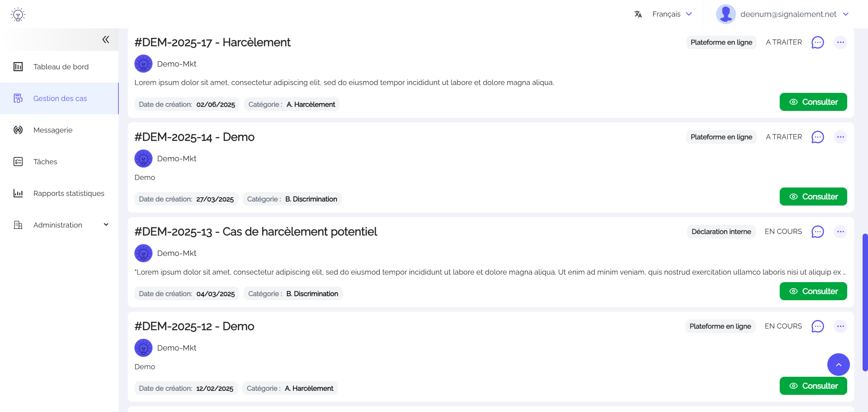Screen dimensions: 868x412
Task: Click the user avatar icon
Action: pos(726,14)
